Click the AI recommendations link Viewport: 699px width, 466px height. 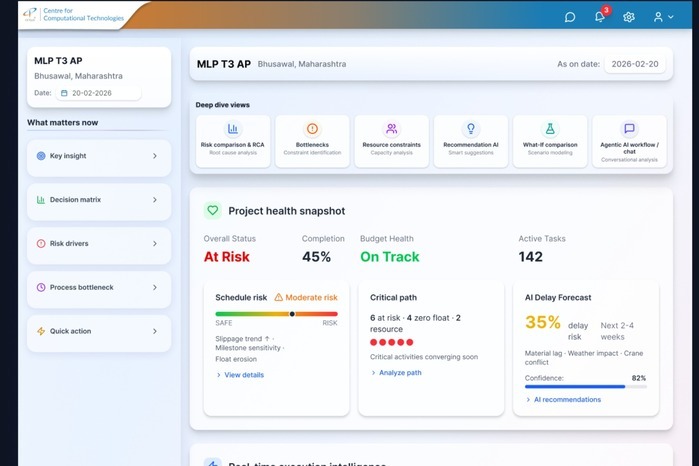coord(566,399)
